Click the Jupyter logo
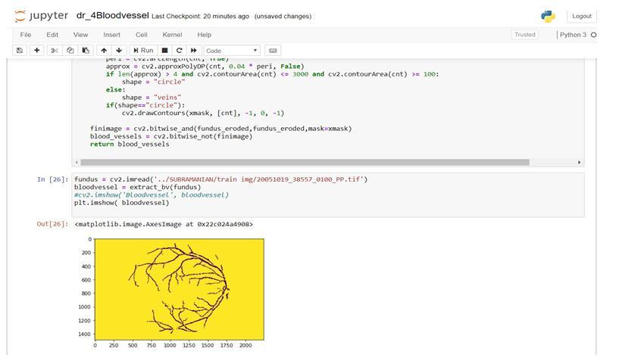Viewport: 622px width, 364px height. click(x=41, y=16)
